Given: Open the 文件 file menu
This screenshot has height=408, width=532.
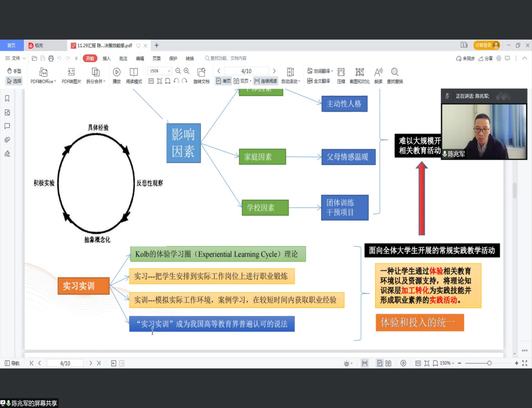Looking at the screenshot, I should [x=15, y=58].
